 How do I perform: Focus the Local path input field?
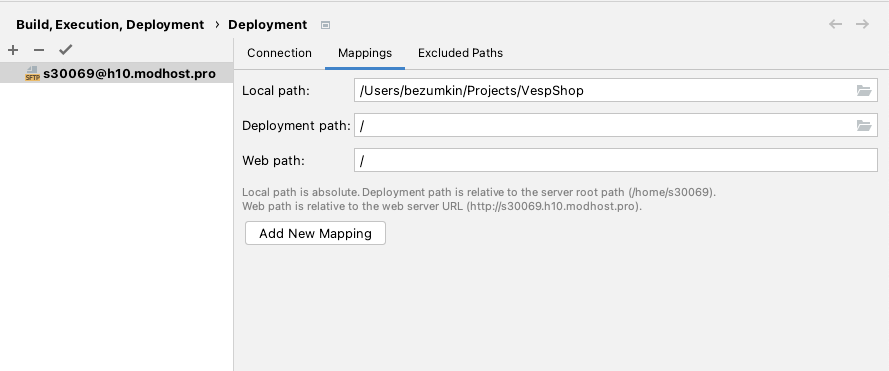(616, 90)
